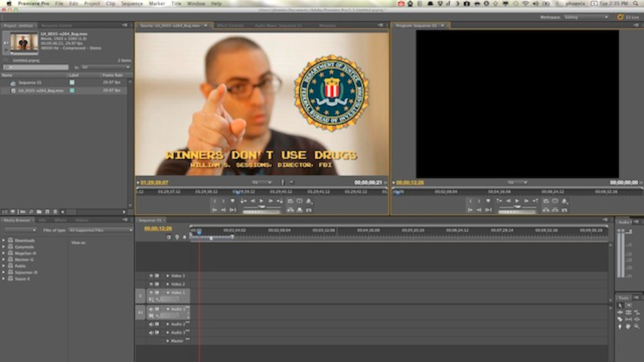Click the Project panel search field
644x362 pixels.
click(x=36, y=67)
